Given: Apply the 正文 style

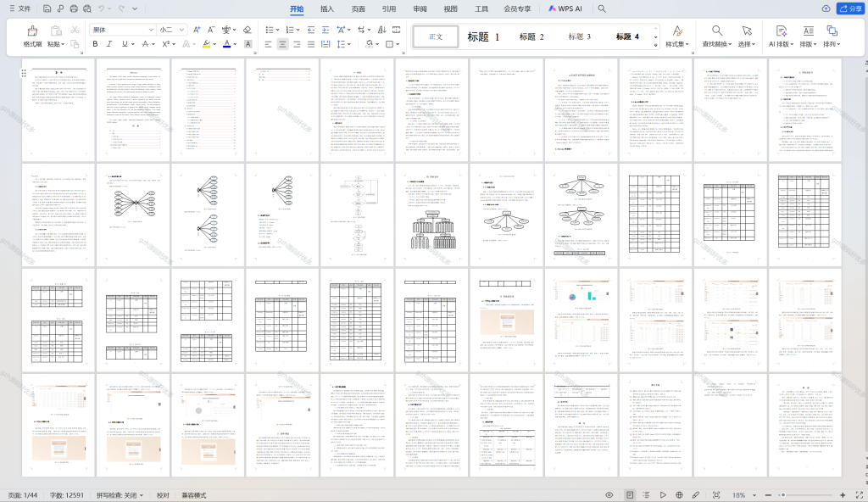Looking at the screenshot, I should (436, 36).
